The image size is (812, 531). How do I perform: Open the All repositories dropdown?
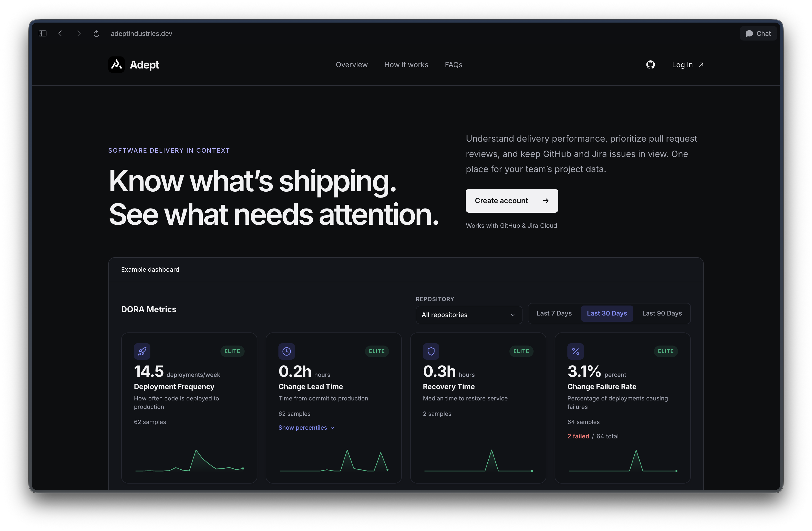tap(469, 315)
